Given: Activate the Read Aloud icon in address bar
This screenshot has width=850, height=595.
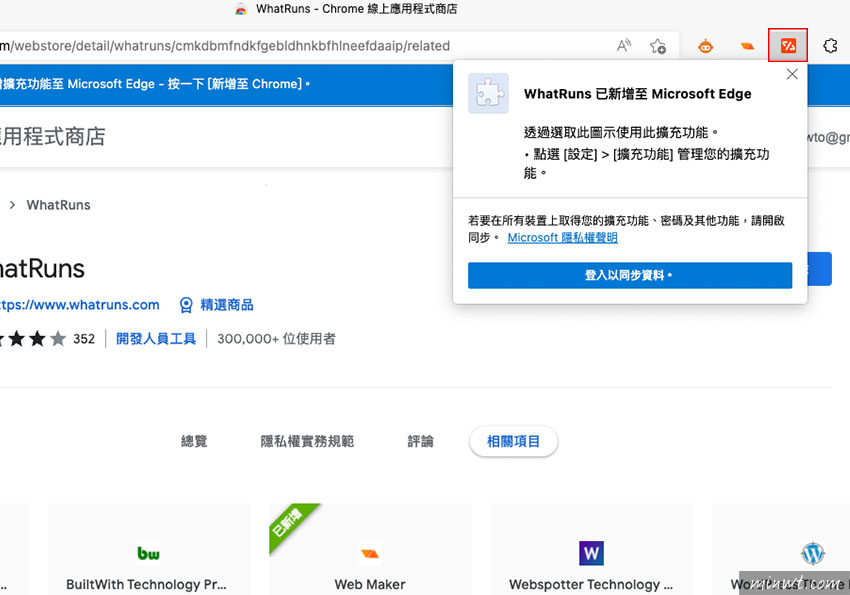Looking at the screenshot, I should pyautogui.click(x=624, y=46).
